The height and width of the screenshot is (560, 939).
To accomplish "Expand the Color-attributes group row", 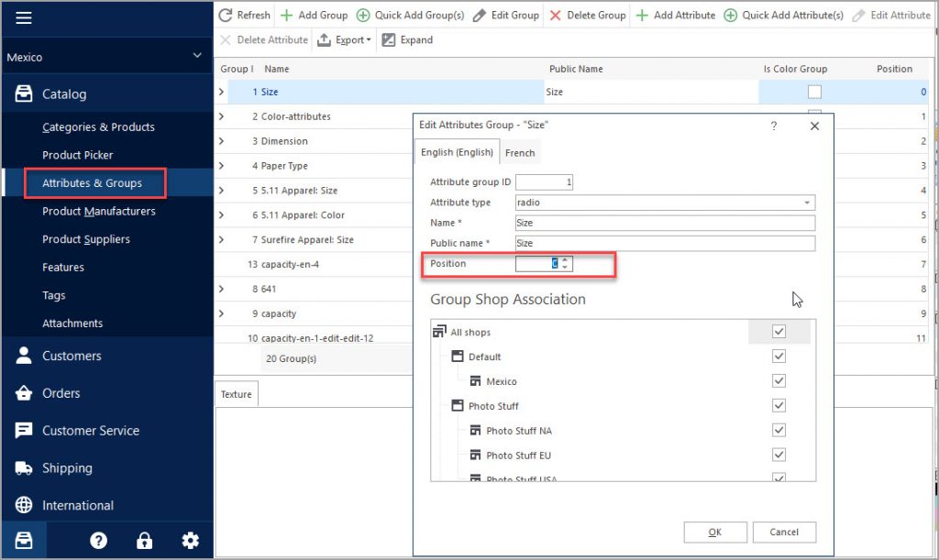I will click(220, 116).
